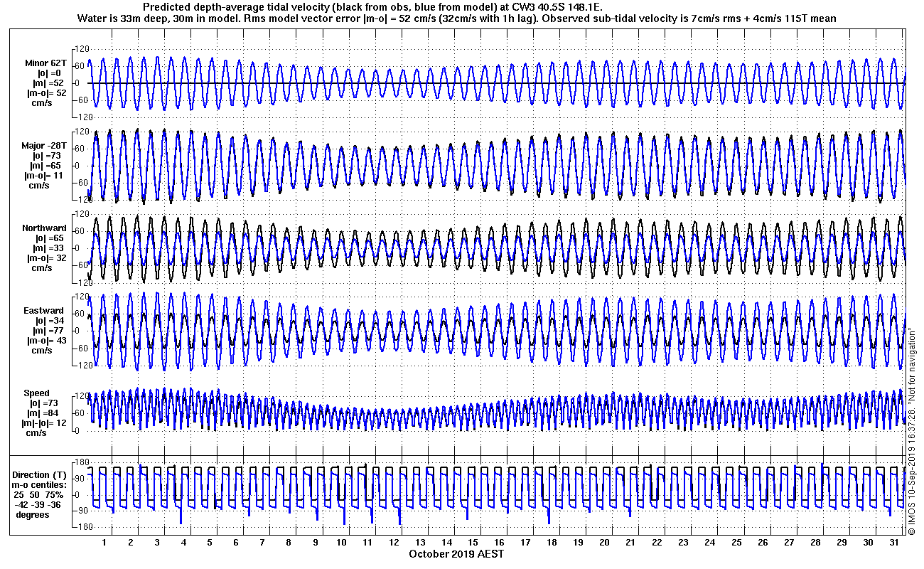Click '|o| =0' in Minor panel
The image size is (924, 569).
pyautogui.click(x=50, y=73)
